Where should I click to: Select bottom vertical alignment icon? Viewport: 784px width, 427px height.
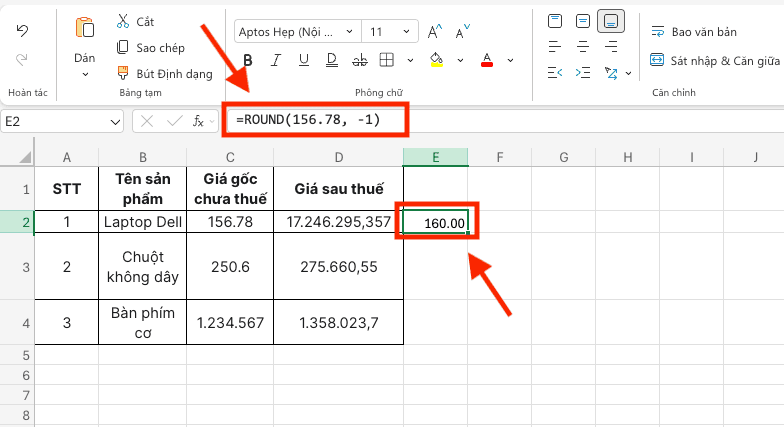[611, 21]
